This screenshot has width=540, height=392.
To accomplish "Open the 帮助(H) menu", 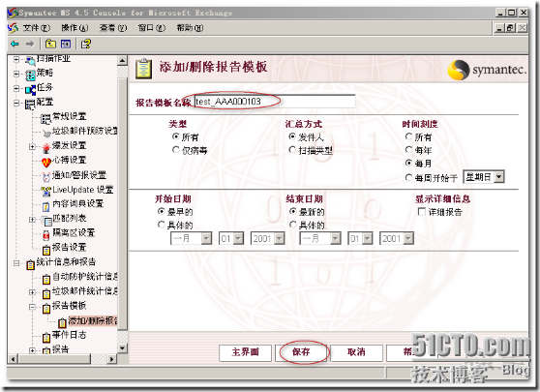I will pyautogui.click(x=190, y=28).
